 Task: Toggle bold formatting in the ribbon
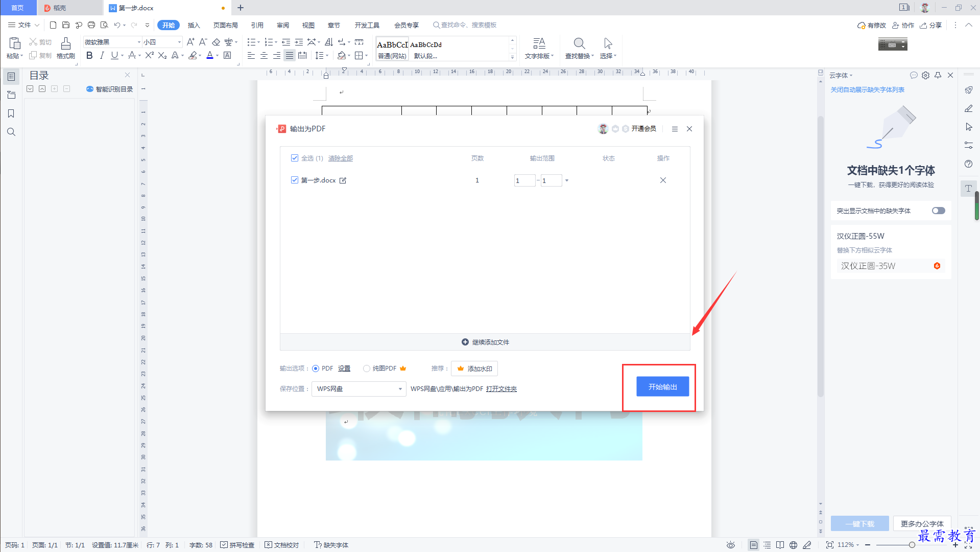[x=89, y=56]
